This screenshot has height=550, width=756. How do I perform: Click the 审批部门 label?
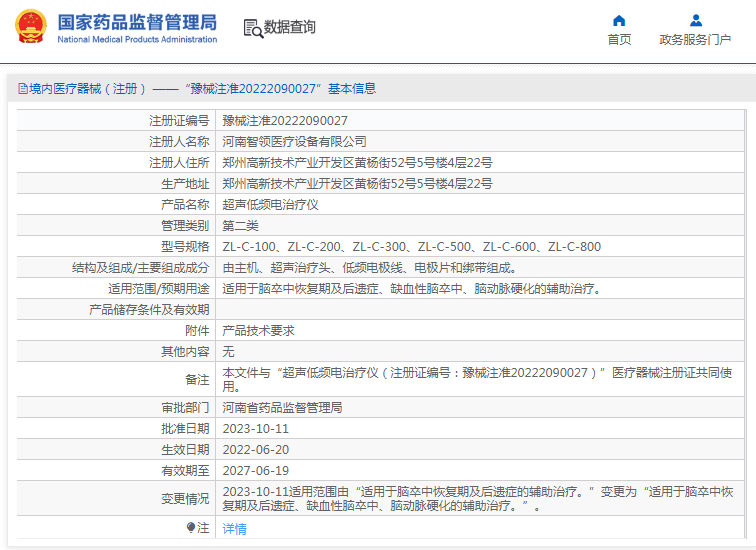185,408
